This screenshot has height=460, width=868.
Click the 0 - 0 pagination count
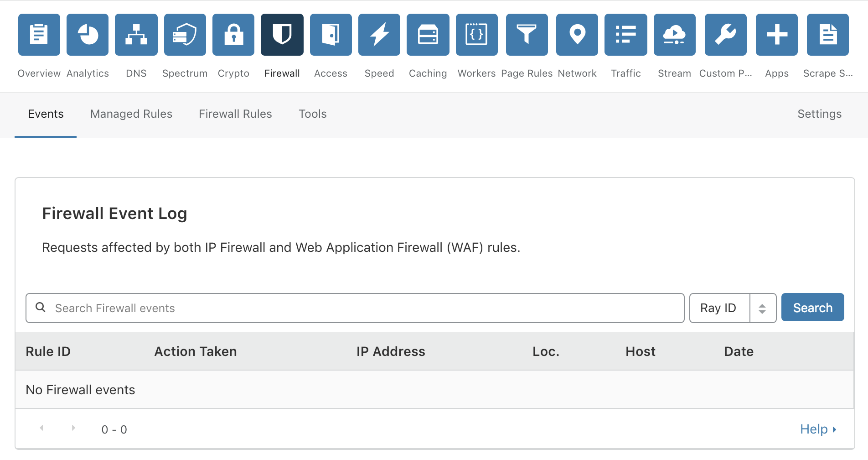point(114,429)
